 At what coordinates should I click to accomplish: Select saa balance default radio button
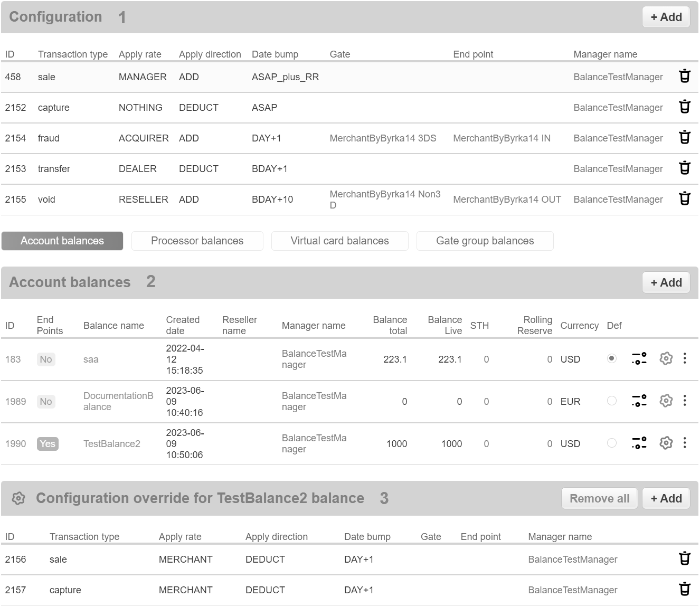point(611,359)
